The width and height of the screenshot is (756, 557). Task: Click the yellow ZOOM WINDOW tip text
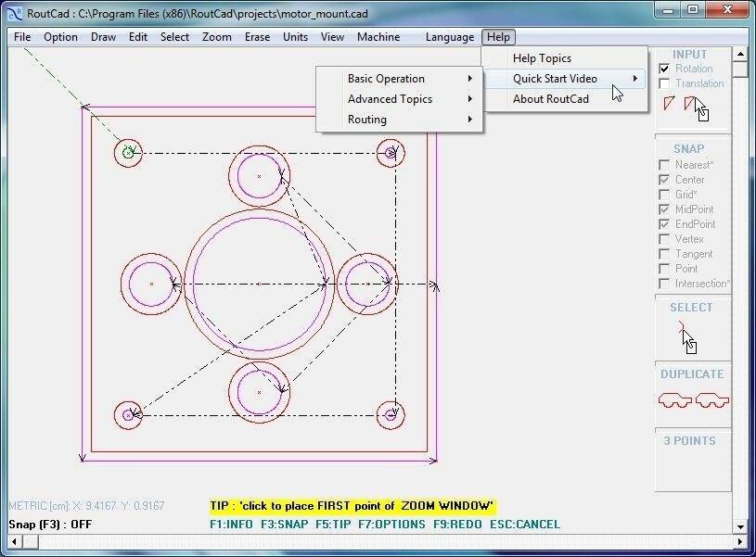click(x=352, y=506)
